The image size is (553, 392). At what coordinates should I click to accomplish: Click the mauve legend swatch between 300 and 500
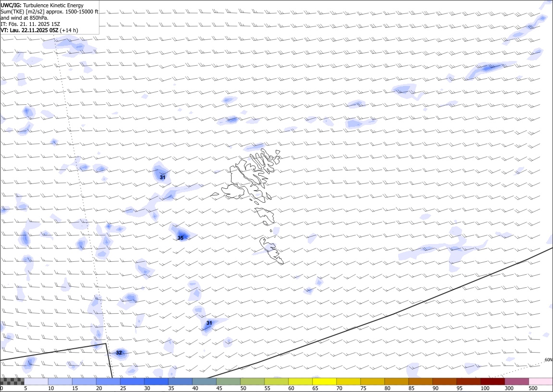coord(516,381)
